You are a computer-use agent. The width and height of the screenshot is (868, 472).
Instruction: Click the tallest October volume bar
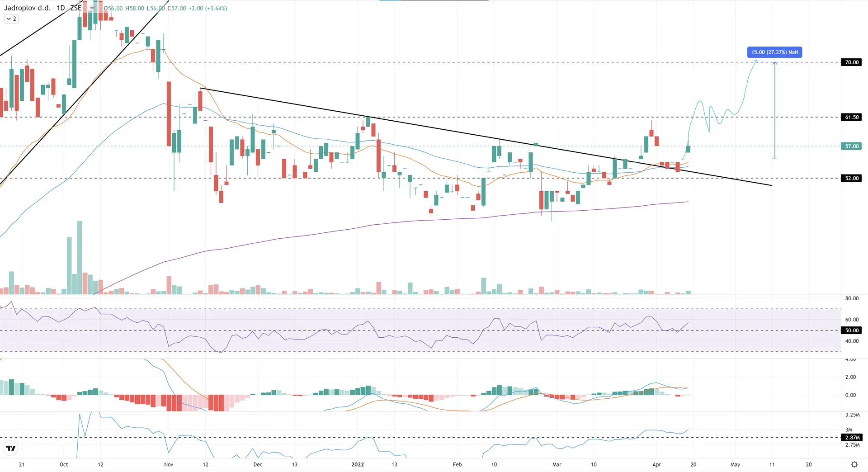80,258
